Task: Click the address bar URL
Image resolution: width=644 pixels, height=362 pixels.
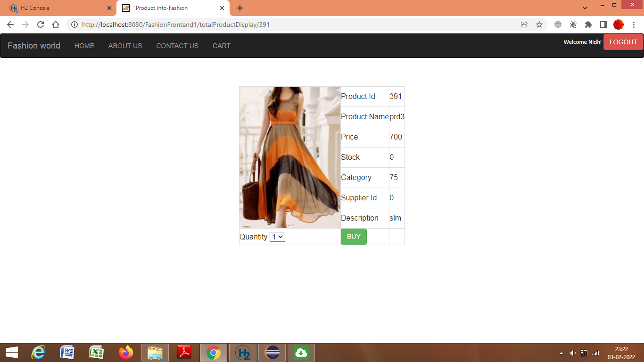Action: pos(176,25)
